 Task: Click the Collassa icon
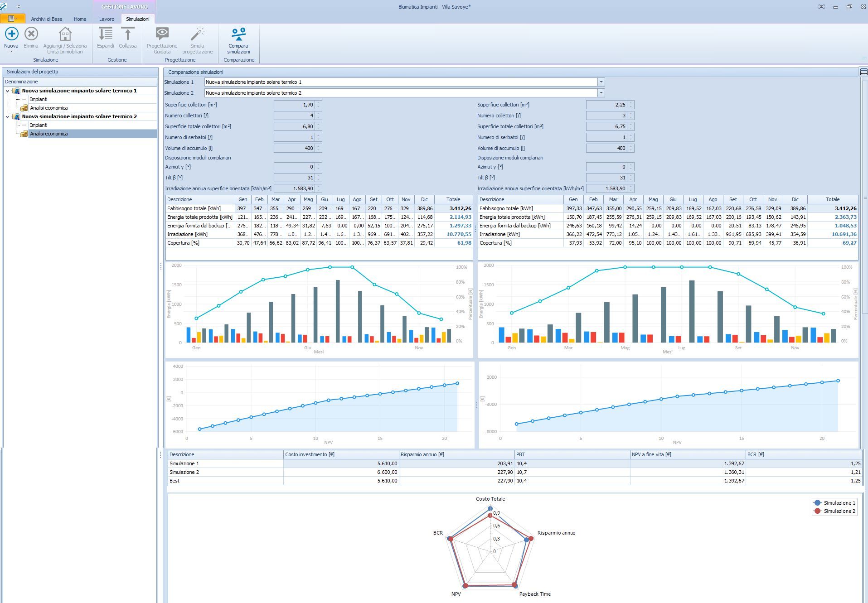click(x=127, y=34)
